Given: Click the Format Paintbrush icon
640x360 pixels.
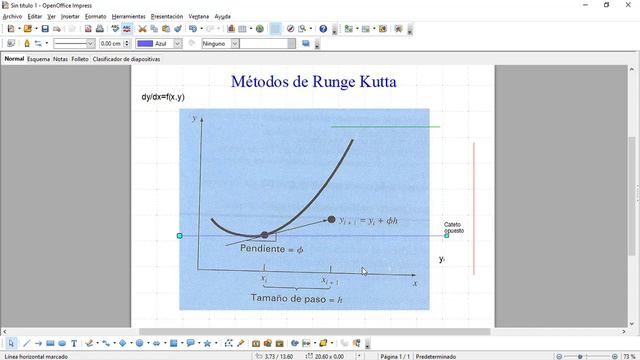Looking at the screenshot, I should tap(178, 29).
